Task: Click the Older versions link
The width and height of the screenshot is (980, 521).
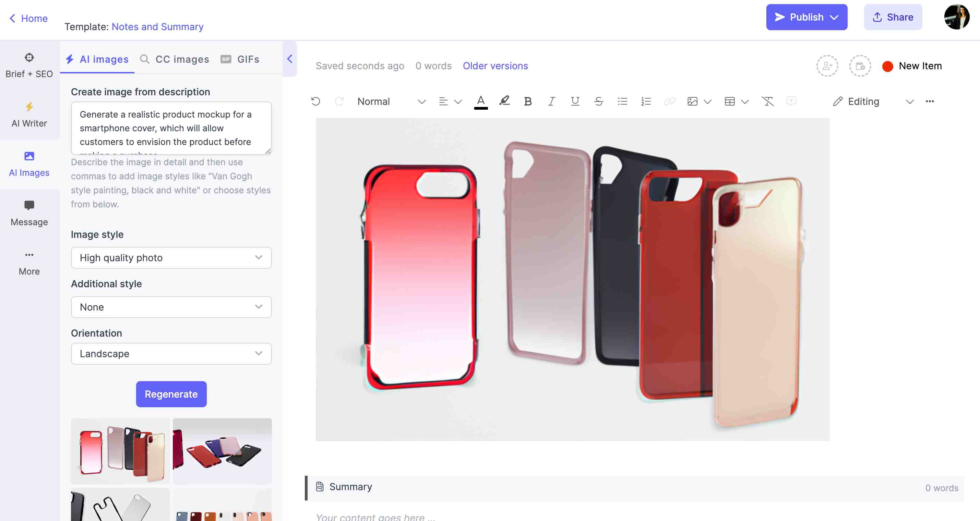Action: click(495, 65)
